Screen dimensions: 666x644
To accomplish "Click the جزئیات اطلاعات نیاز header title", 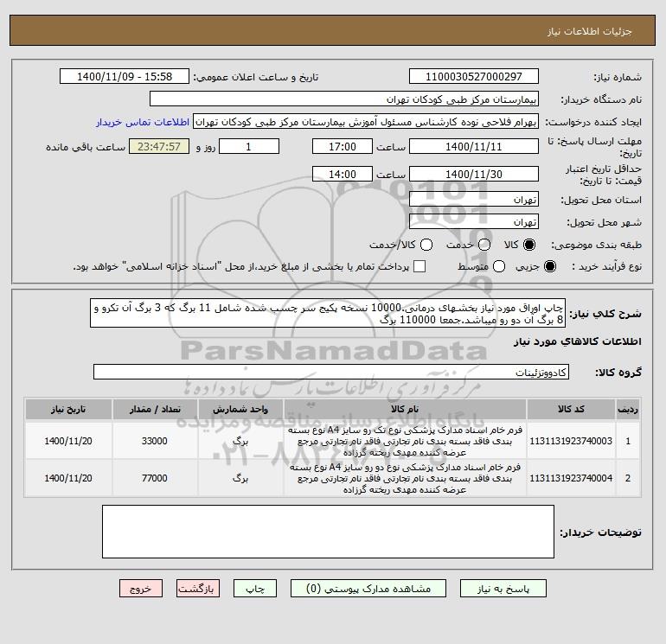I will (x=590, y=31).
